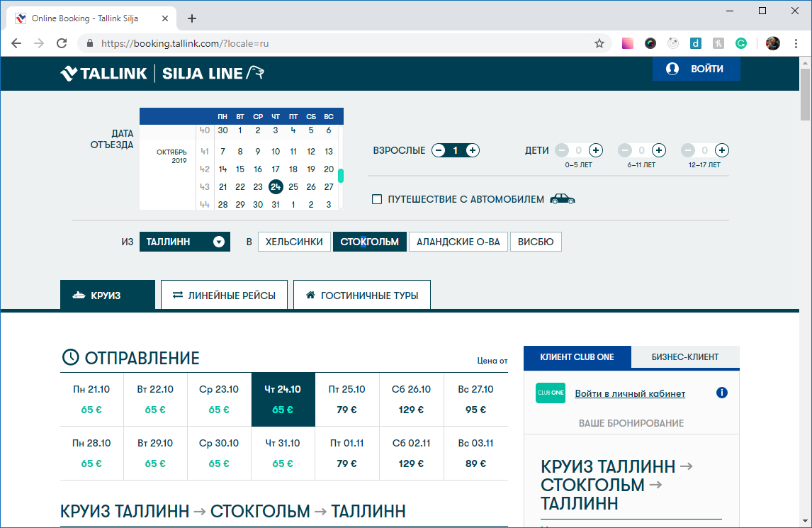Open the Chrome profile avatar
812x528 pixels.
pos(772,43)
